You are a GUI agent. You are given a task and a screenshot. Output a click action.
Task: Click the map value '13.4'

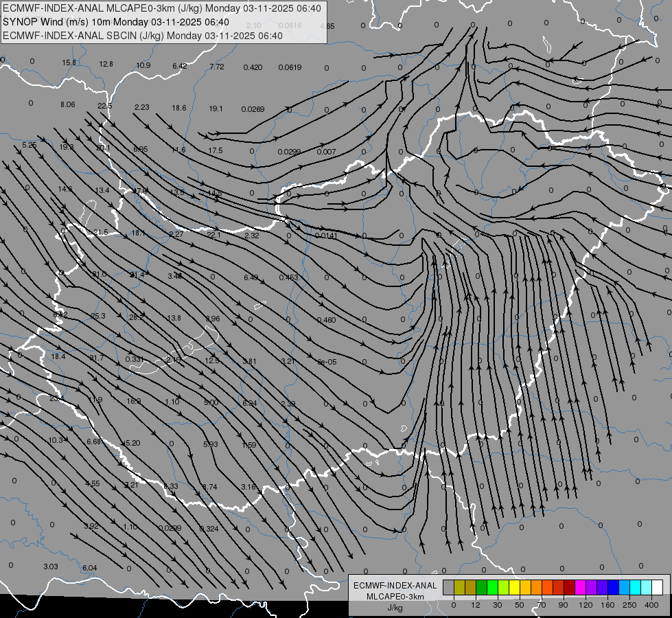[102, 190]
